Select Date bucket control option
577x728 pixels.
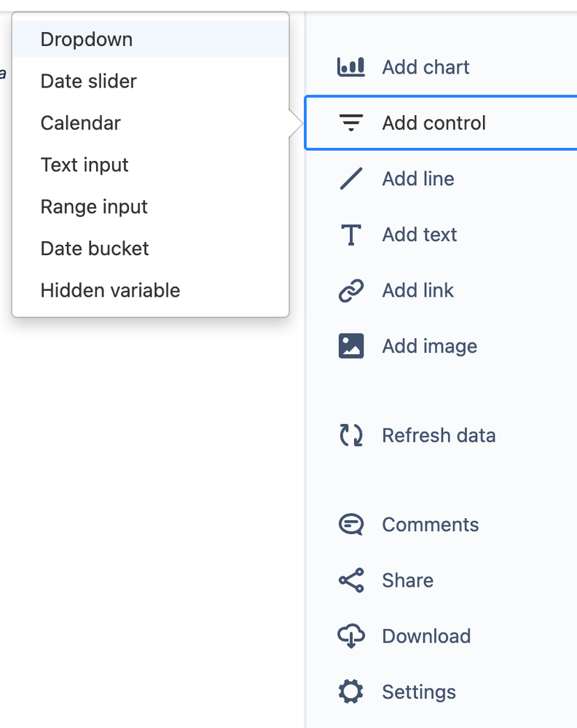[x=95, y=248]
